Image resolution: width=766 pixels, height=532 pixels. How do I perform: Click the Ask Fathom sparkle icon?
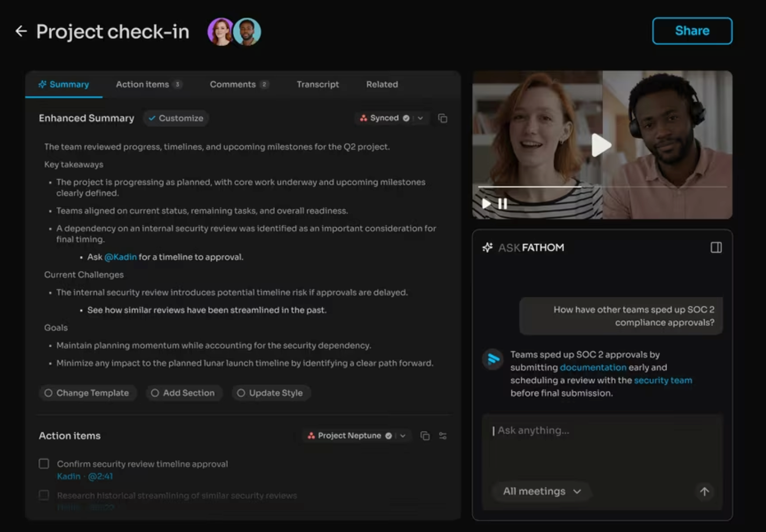[488, 247]
